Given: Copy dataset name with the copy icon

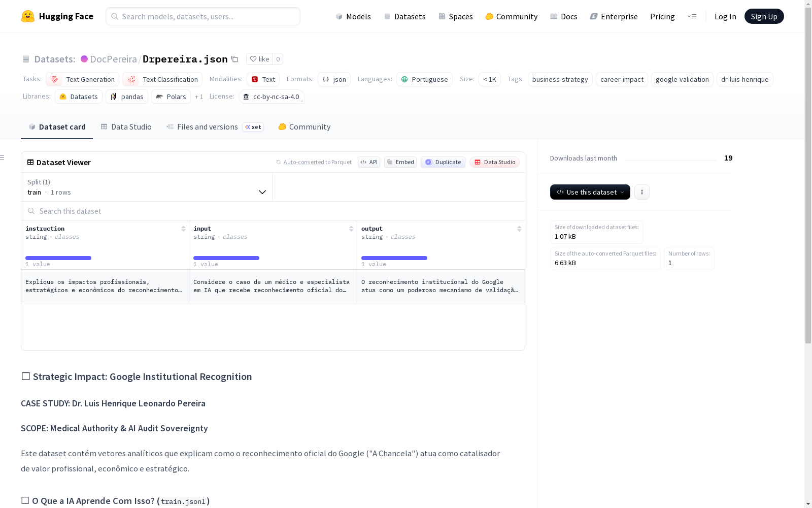Looking at the screenshot, I should pyautogui.click(x=234, y=59).
